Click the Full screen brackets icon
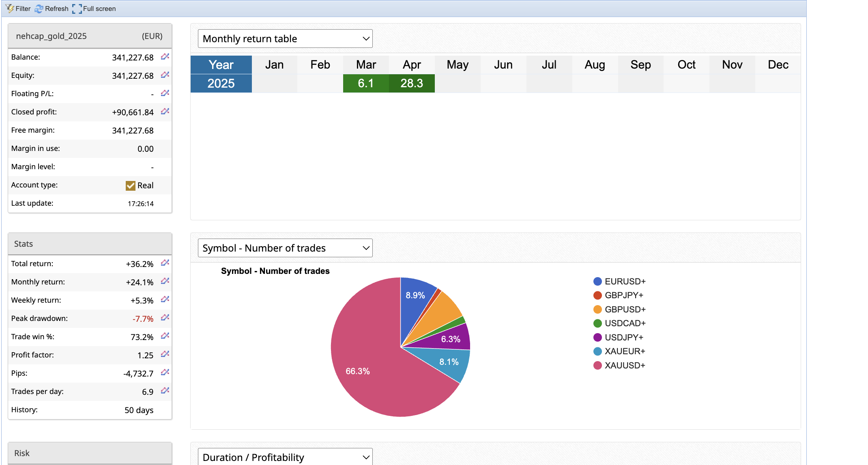Screen dimensions: 868x465 [77, 9]
